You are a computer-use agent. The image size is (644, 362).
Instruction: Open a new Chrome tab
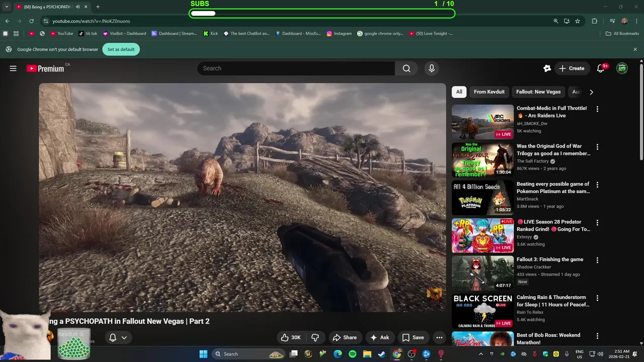(x=98, y=7)
